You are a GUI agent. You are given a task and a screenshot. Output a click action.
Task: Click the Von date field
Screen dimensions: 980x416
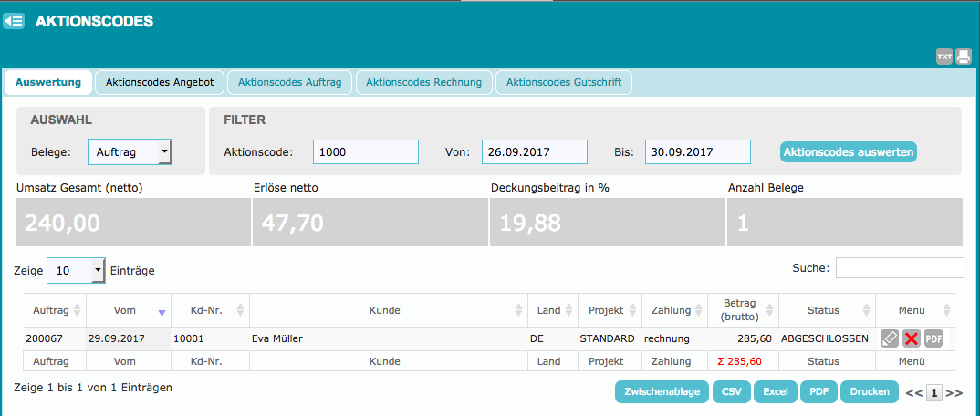pos(534,152)
